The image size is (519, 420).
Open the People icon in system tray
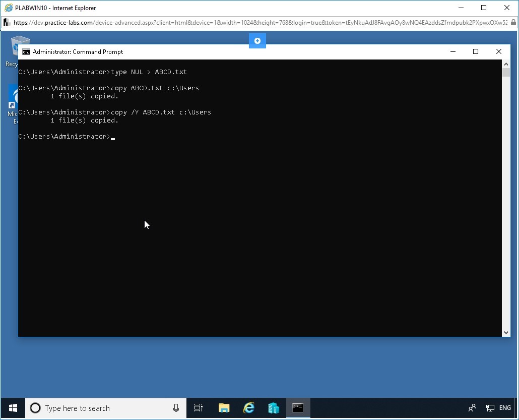(x=472, y=408)
